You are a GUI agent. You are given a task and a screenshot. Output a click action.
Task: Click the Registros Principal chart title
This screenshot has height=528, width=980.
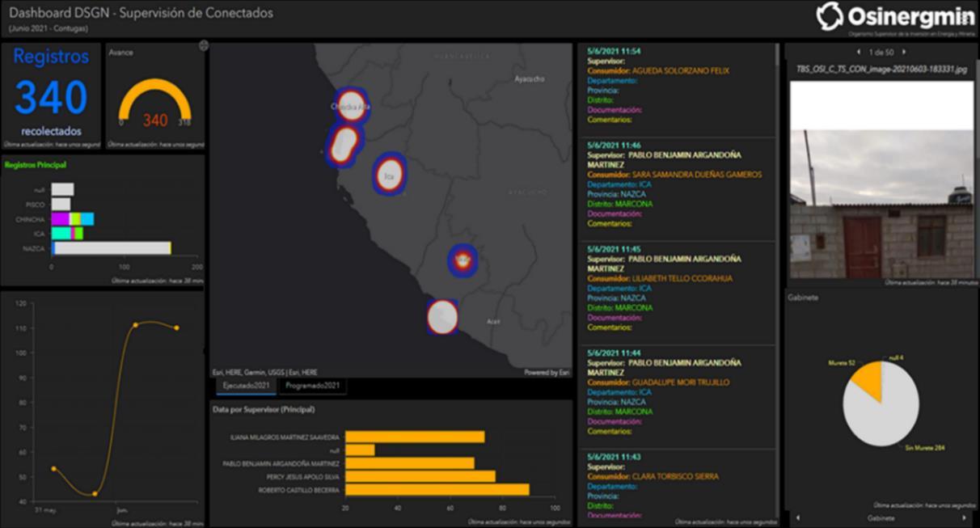pos(36,165)
